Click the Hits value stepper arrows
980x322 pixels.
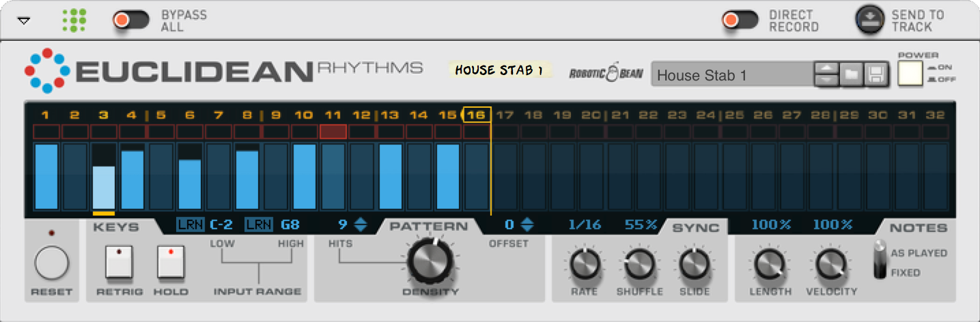(360, 224)
